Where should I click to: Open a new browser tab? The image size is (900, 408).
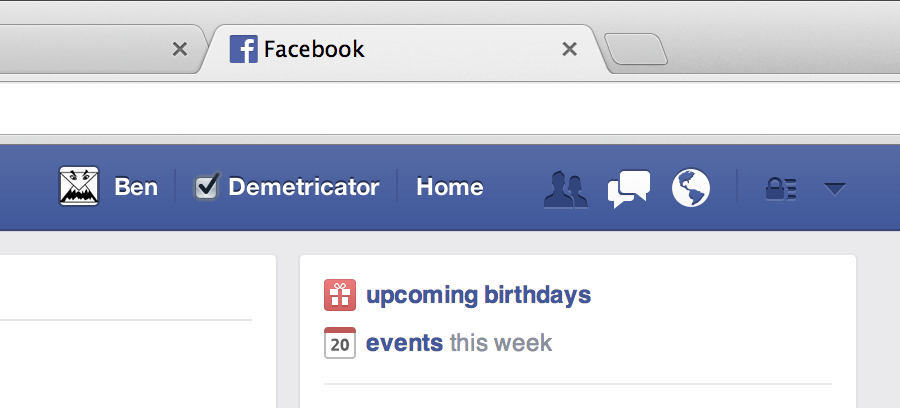click(636, 49)
